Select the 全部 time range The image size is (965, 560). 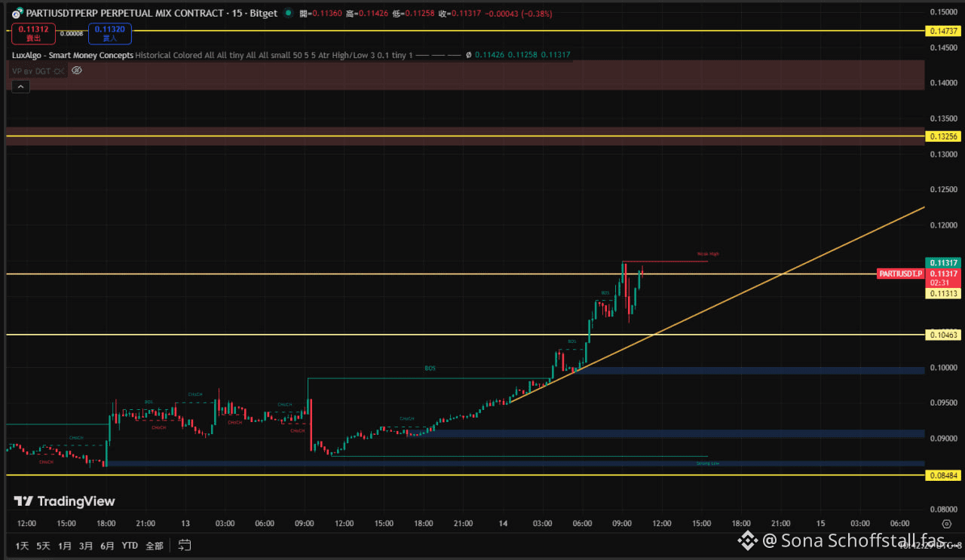154,545
